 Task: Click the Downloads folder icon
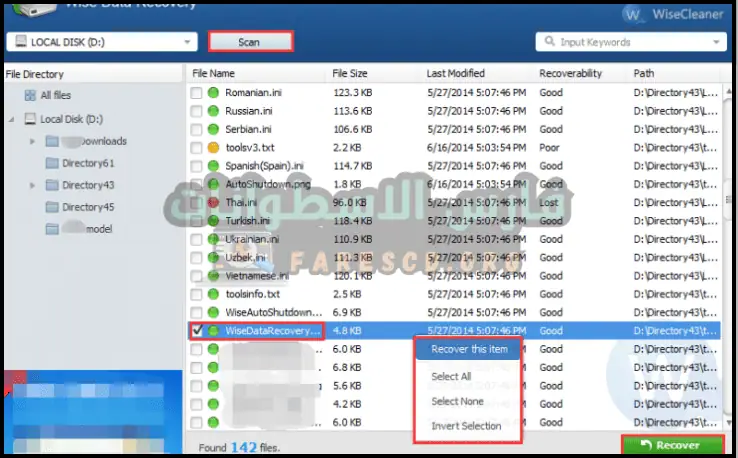point(52,141)
